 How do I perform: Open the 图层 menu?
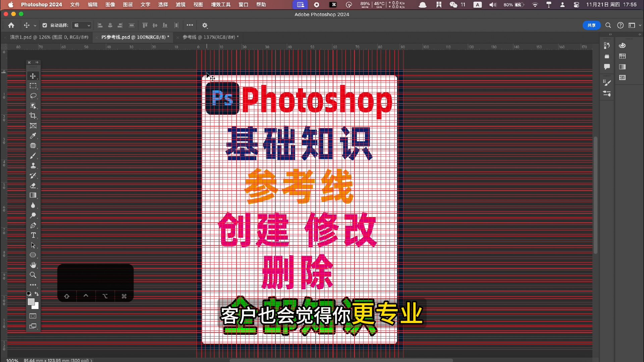point(128,5)
